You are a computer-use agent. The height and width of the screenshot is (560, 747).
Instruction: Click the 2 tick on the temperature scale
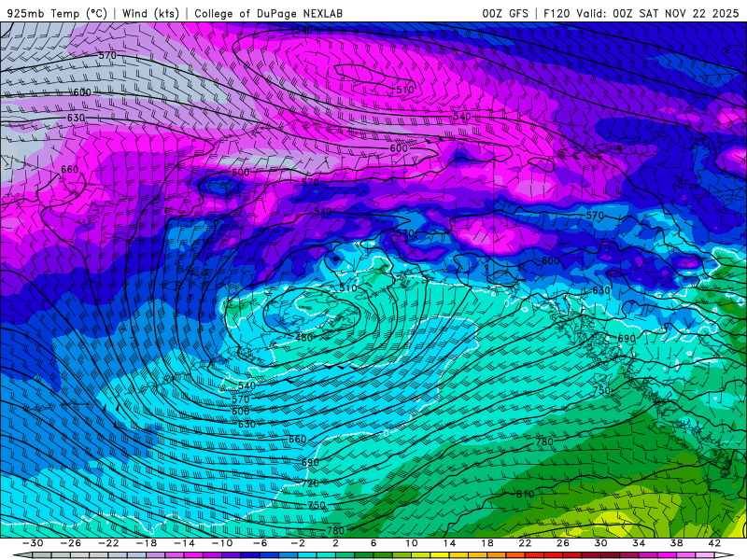pyautogui.click(x=335, y=543)
